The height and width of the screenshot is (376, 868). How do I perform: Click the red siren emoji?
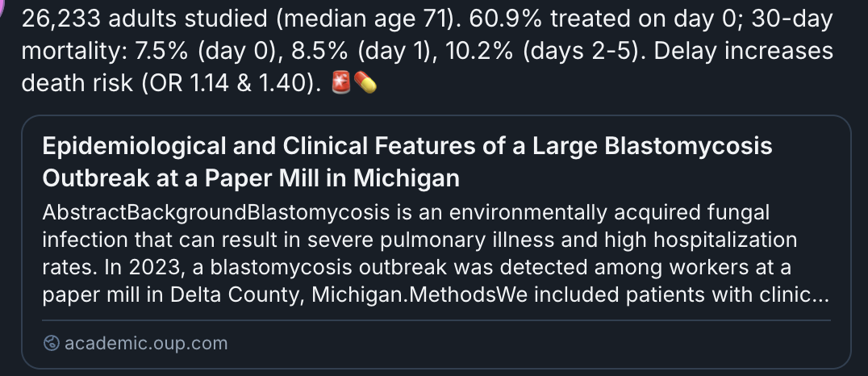340,83
